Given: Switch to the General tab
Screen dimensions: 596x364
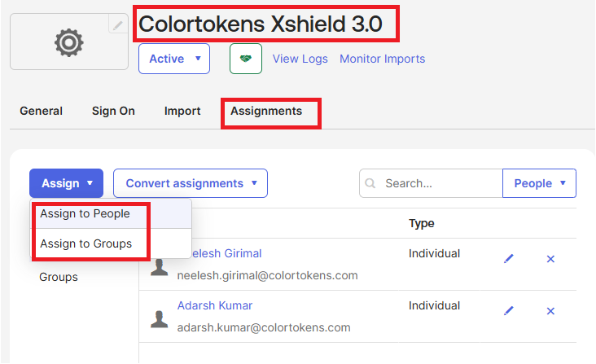Looking at the screenshot, I should tap(41, 111).
